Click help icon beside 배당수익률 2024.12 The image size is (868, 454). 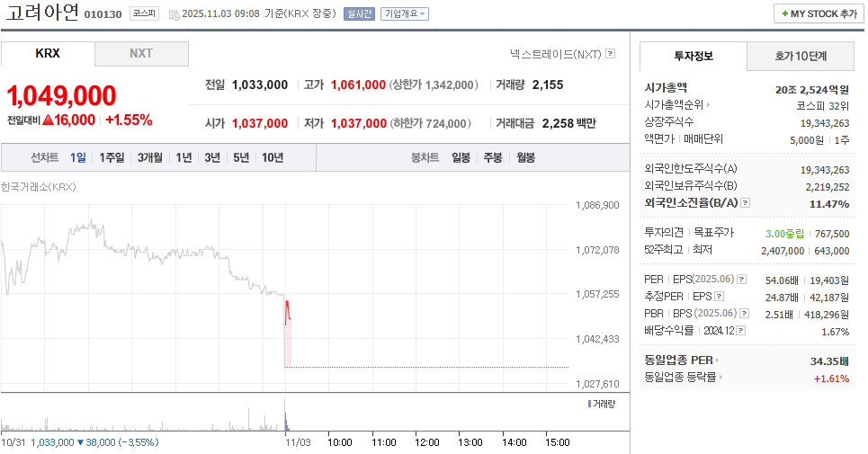(740, 331)
